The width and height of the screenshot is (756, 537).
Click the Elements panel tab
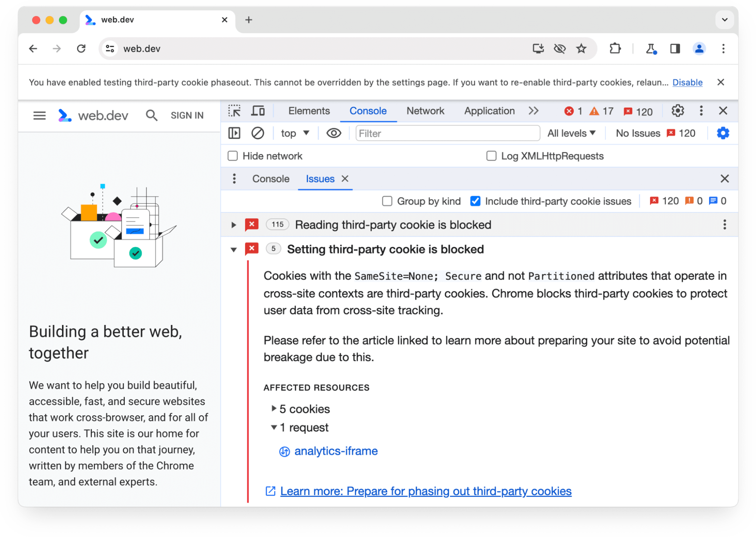[309, 111]
